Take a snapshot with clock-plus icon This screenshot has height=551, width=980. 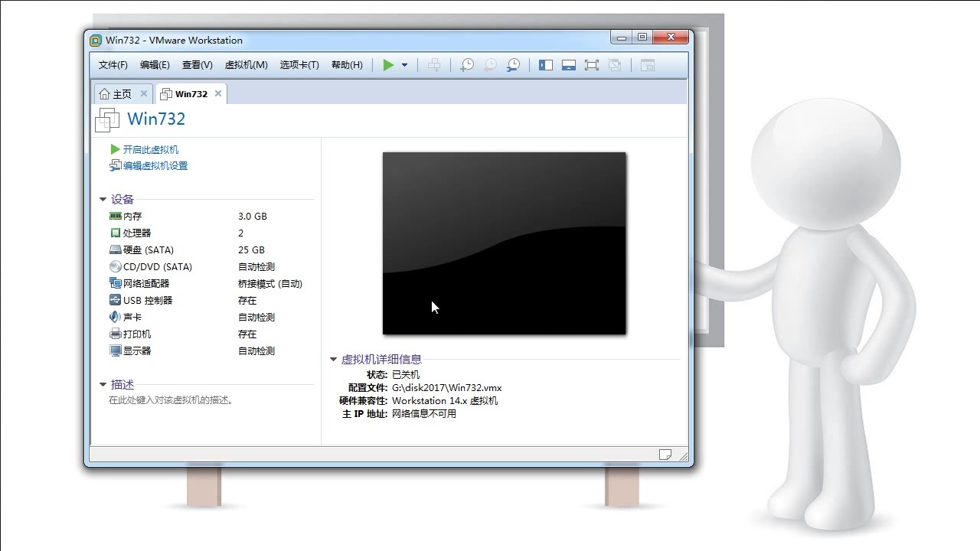[x=466, y=65]
